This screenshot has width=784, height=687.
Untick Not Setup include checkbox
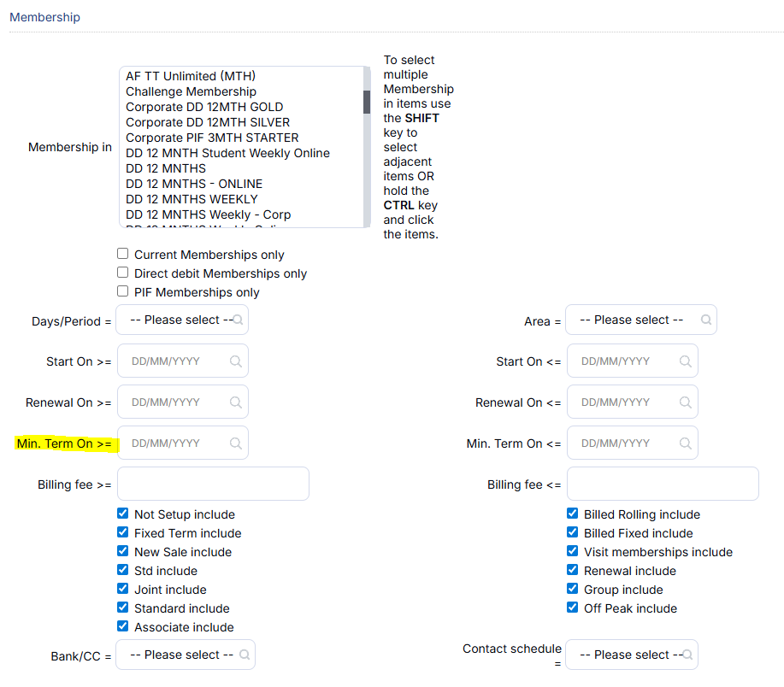point(122,514)
